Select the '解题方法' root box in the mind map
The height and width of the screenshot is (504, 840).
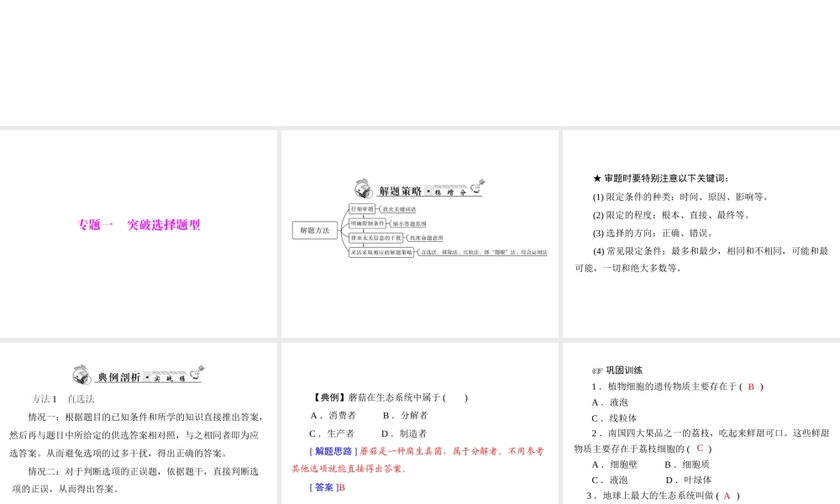pos(314,230)
